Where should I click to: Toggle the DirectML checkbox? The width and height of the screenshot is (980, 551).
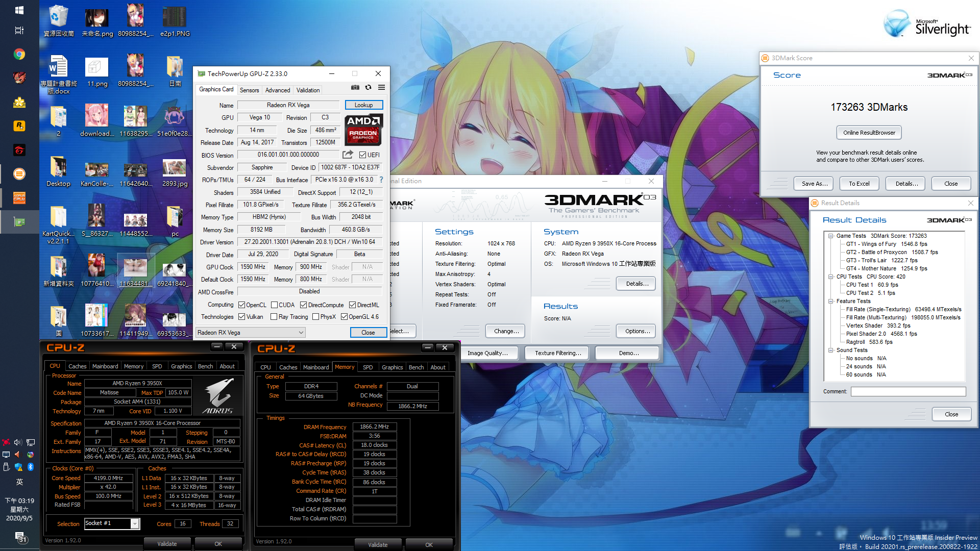353,305
